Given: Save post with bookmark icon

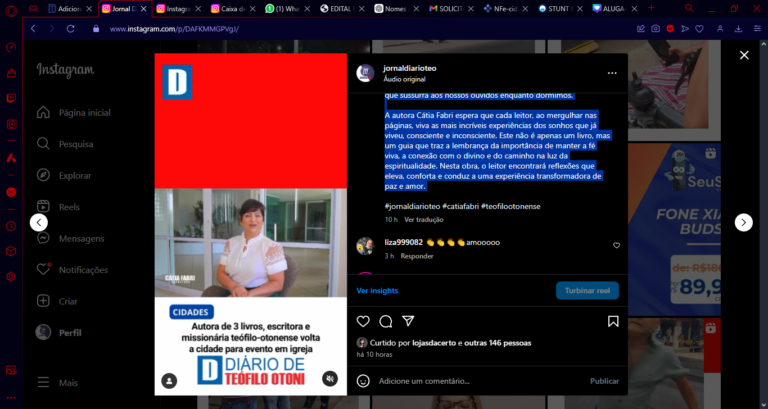Looking at the screenshot, I should [x=613, y=321].
